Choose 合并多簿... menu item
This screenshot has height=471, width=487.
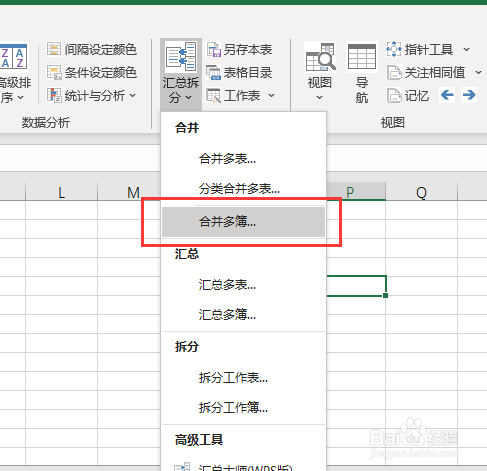[x=243, y=222]
